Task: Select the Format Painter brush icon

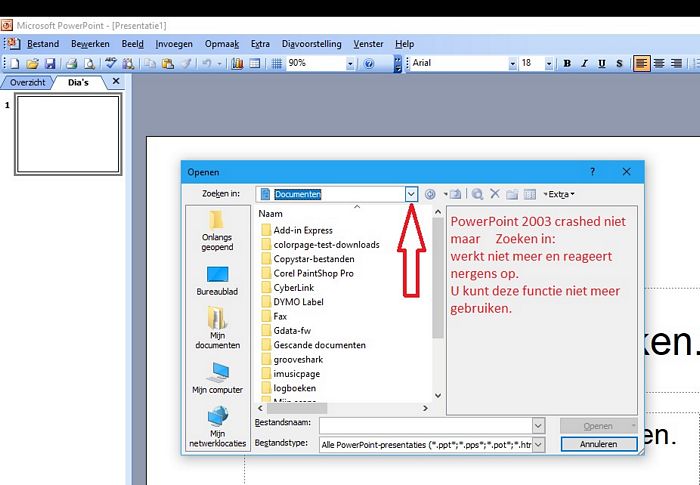Action: click(x=186, y=63)
